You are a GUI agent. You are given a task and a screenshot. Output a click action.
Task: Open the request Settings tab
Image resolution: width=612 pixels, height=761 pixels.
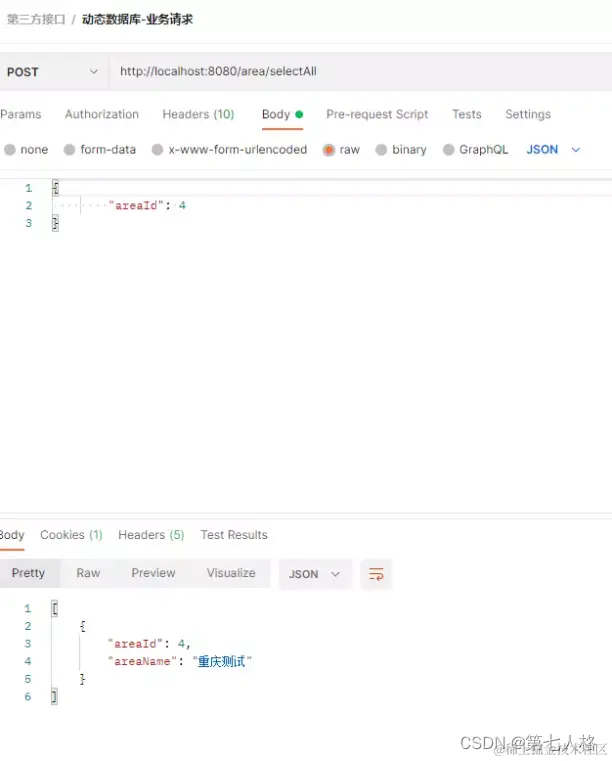[528, 114]
